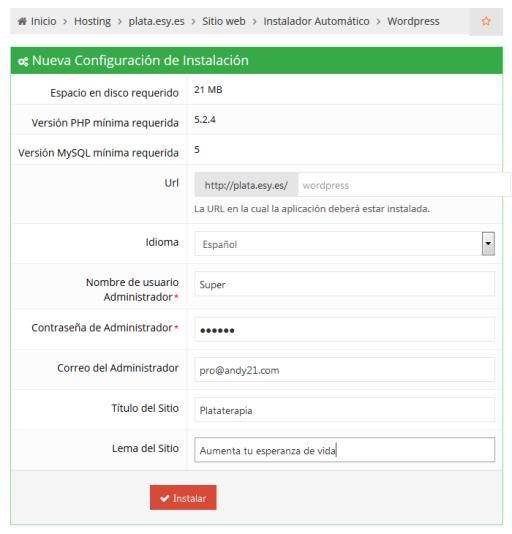Click the Idioma label

(x=162, y=242)
